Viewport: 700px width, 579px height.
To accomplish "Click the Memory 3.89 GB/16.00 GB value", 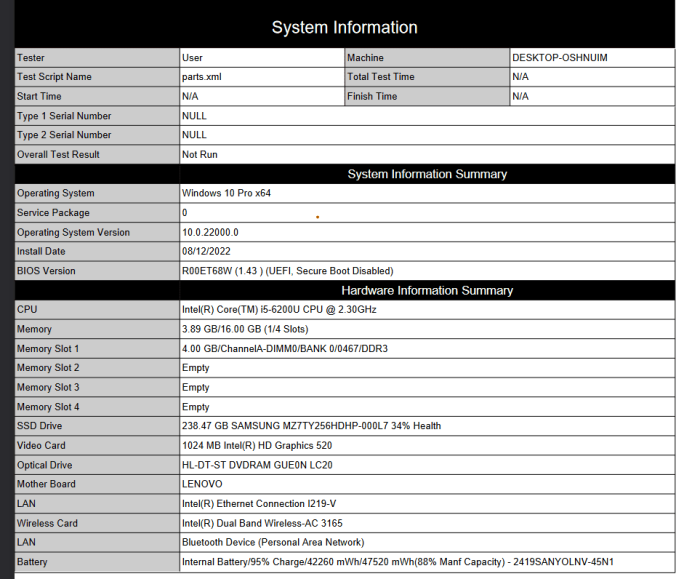I will (245, 329).
